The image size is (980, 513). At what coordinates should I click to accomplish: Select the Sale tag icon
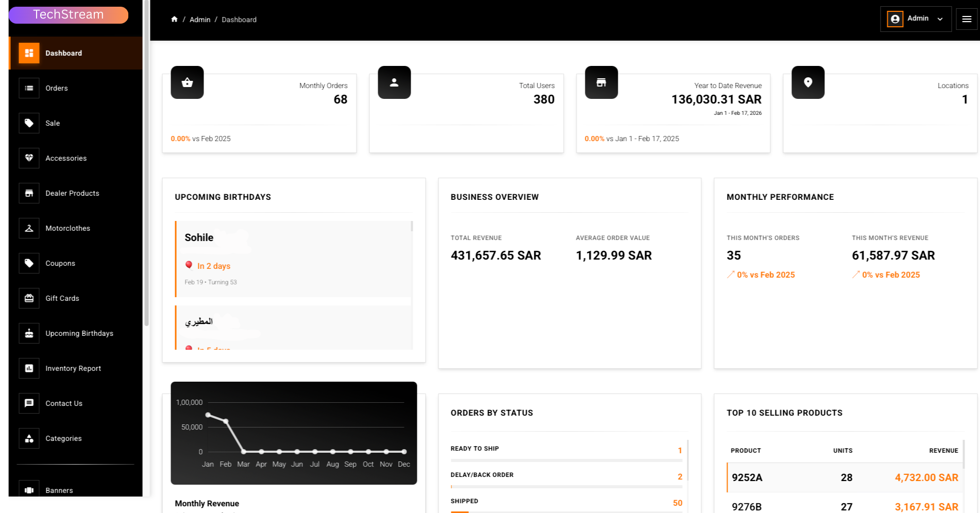click(29, 123)
